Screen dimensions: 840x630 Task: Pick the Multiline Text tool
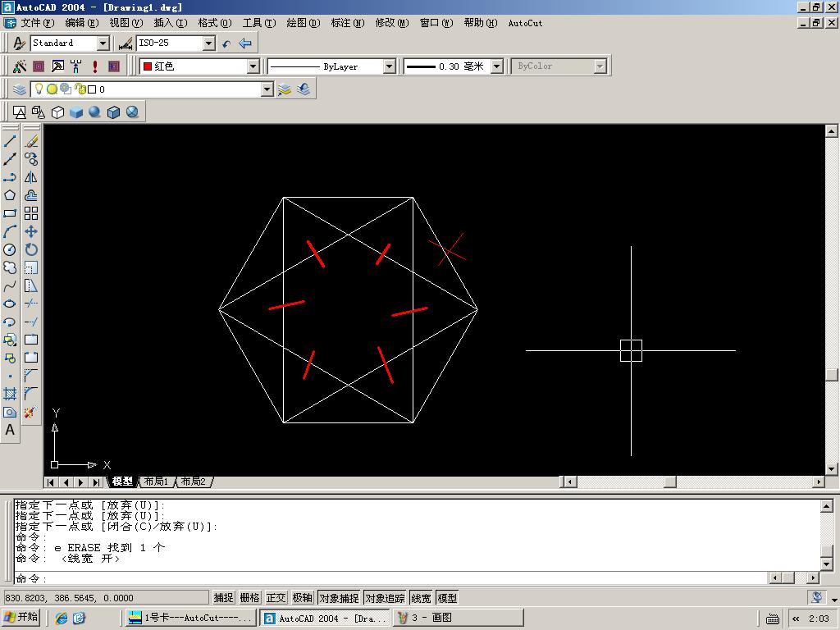click(x=10, y=430)
